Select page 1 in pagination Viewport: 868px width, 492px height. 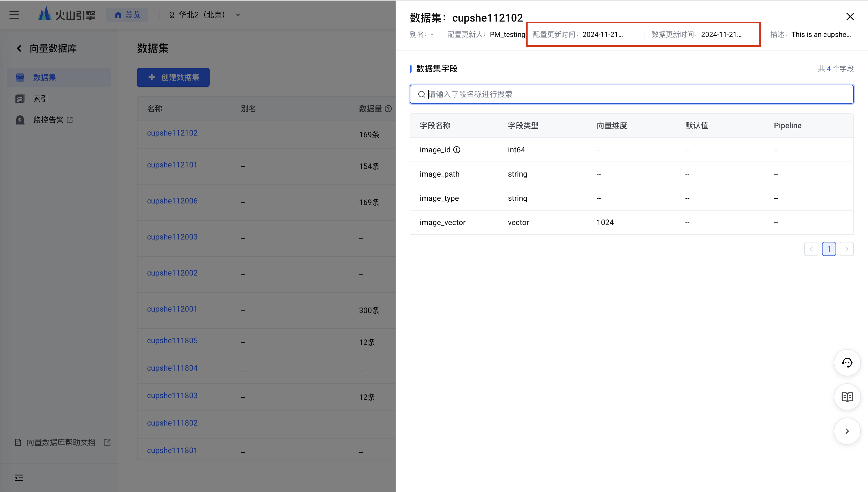coord(828,249)
